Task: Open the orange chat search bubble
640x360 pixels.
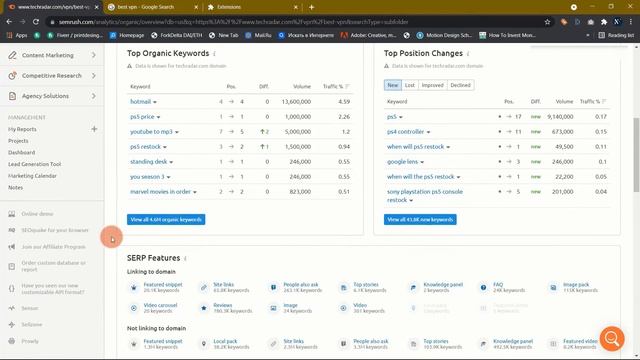Action: pyautogui.click(x=612, y=338)
